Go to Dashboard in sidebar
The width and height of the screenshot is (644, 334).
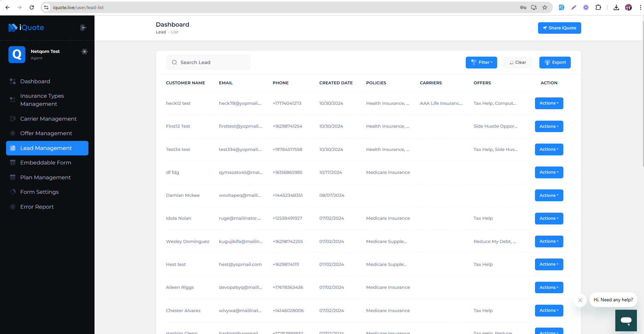point(47,81)
